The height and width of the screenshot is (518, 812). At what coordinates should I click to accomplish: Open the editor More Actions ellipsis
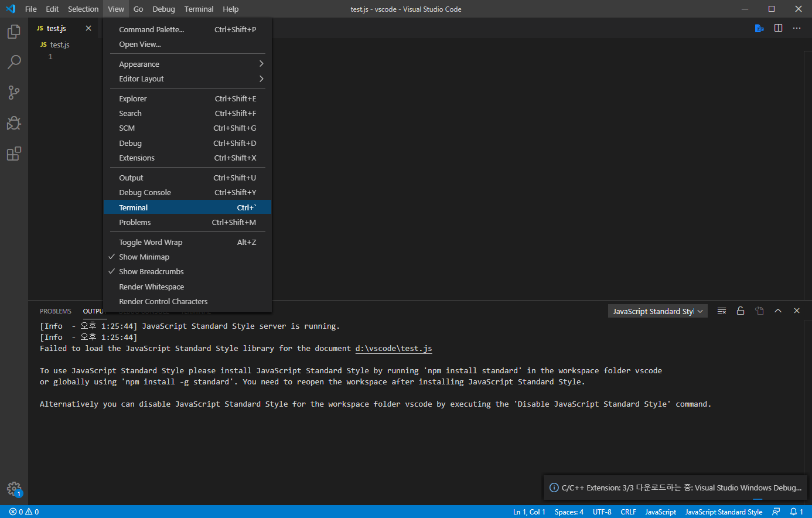point(797,28)
